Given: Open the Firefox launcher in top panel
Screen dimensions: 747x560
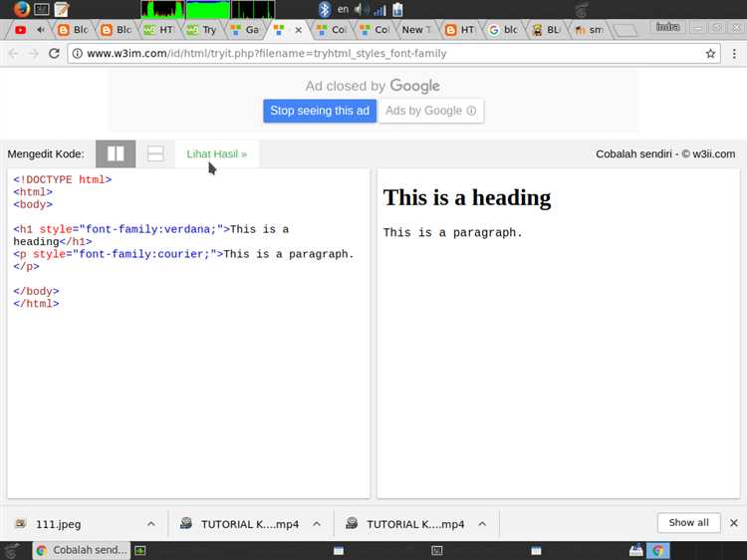Looking at the screenshot, I should point(21,9).
